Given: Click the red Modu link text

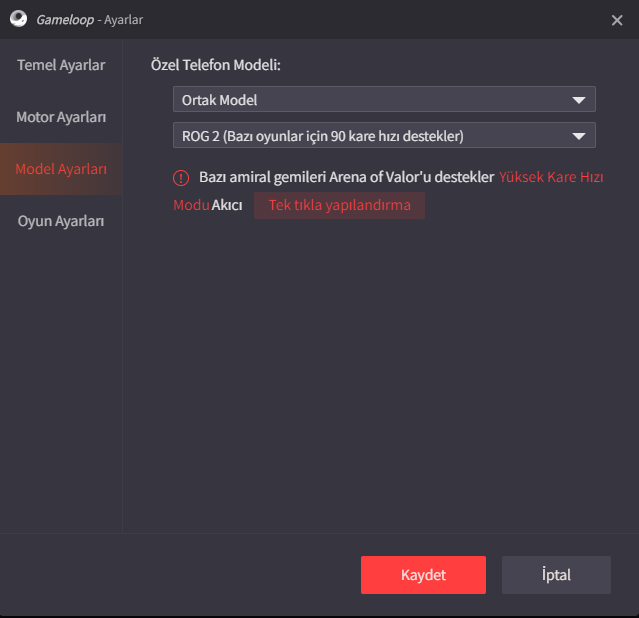Looking at the screenshot, I should [191, 205].
